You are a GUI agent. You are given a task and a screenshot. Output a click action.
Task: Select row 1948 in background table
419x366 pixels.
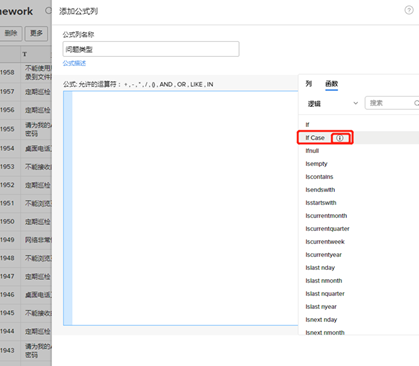(26, 258)
